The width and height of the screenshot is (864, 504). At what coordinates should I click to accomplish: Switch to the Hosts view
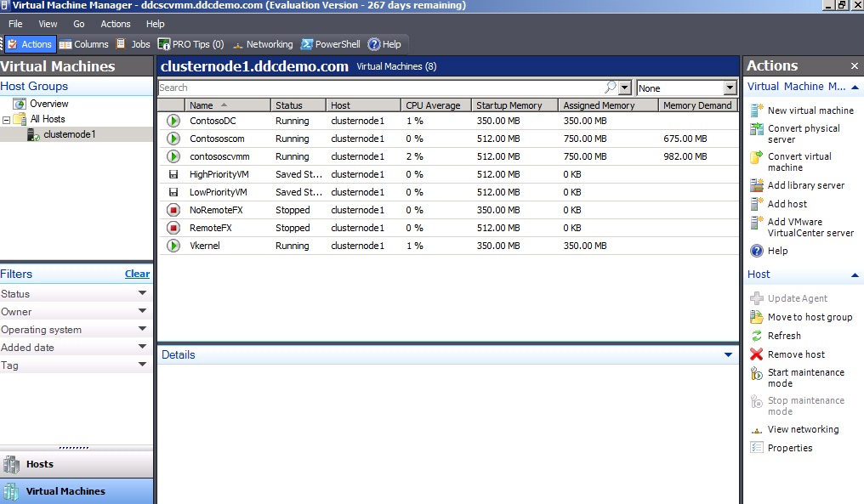click(x=77, y=464)
